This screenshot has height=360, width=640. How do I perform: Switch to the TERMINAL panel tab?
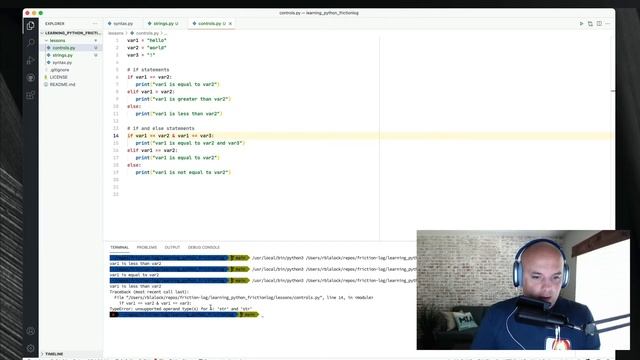119,247
